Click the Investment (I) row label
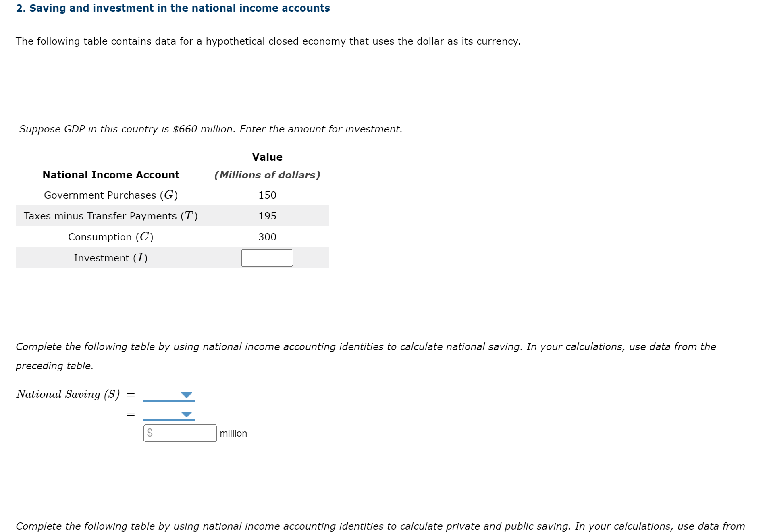This screenshot has height=532, width=771. [111, 258]
